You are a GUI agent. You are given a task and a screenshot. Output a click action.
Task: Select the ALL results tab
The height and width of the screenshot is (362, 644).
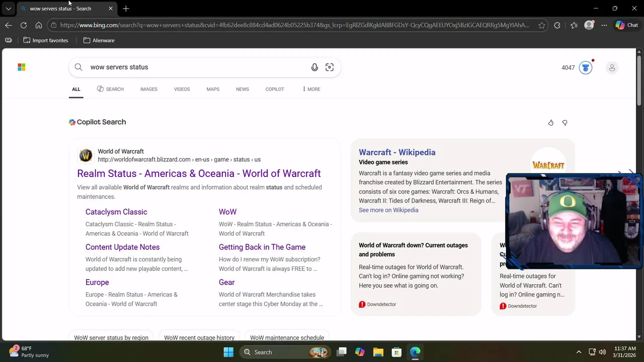(76, 89)
